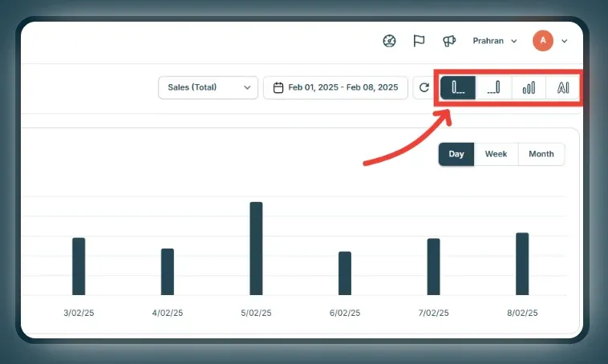Click the tallest bar for 5/02/25
This screenshot has width=608, height=364.
click(x=257, y=249)
